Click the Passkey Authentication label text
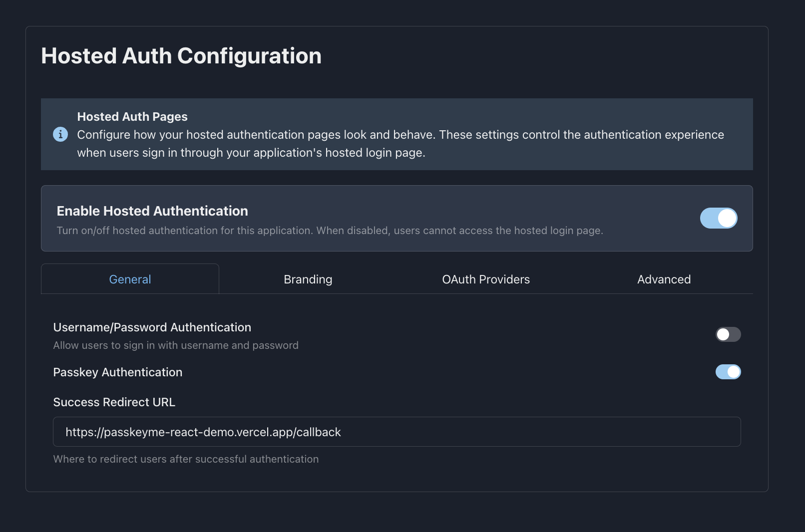805x532 pixels. pos(117,372)
